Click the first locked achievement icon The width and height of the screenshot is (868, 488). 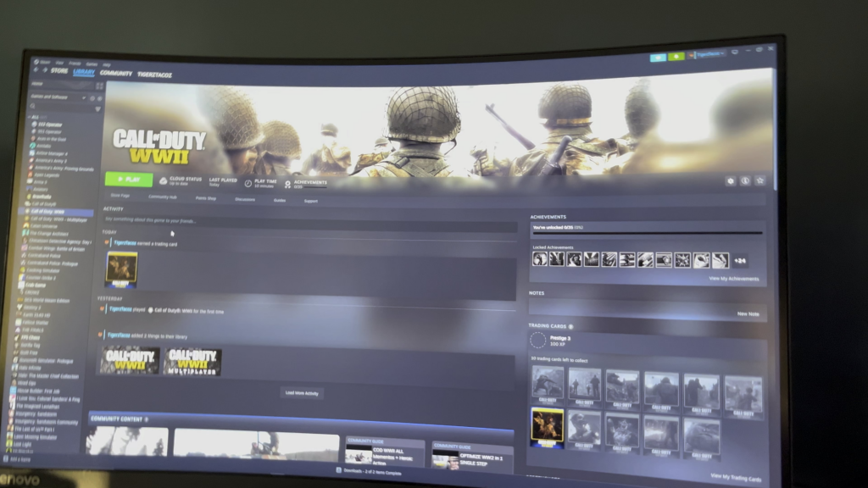[x=540, y=258]
